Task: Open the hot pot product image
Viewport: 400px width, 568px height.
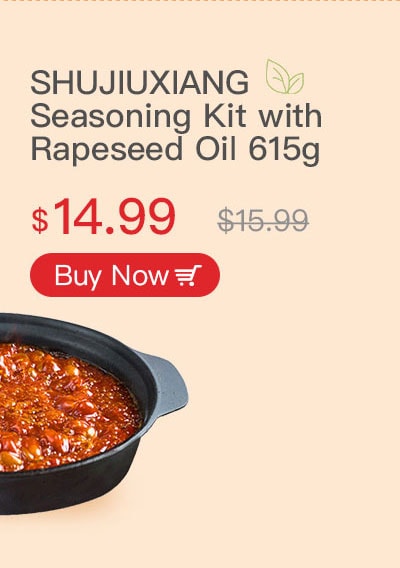Action: pos(94,414)
